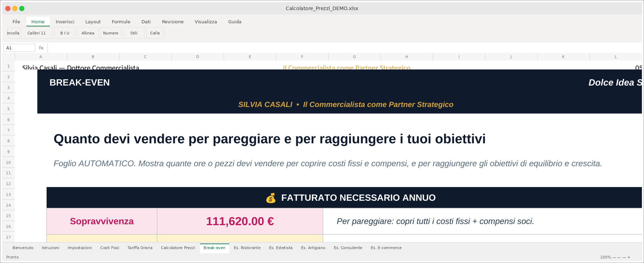Viewport: 644px width, 263px height.
Task: Open the Revisione tab
Action: point(173,22)
